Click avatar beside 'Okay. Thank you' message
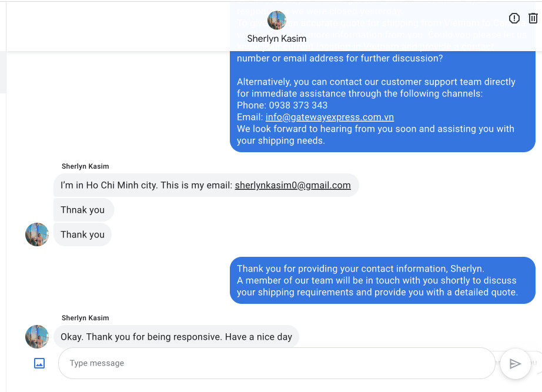The height and width of the screenshot is (392, 542). [37, 337]
